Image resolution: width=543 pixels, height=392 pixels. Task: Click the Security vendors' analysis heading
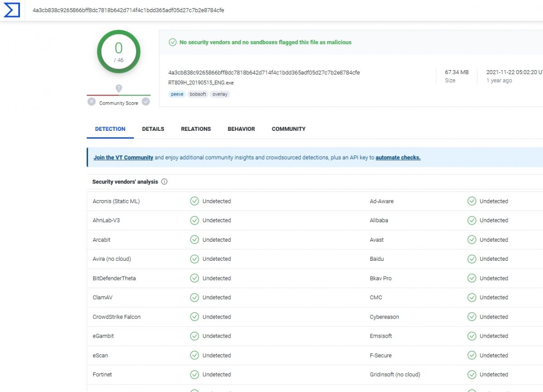(125, 182)
